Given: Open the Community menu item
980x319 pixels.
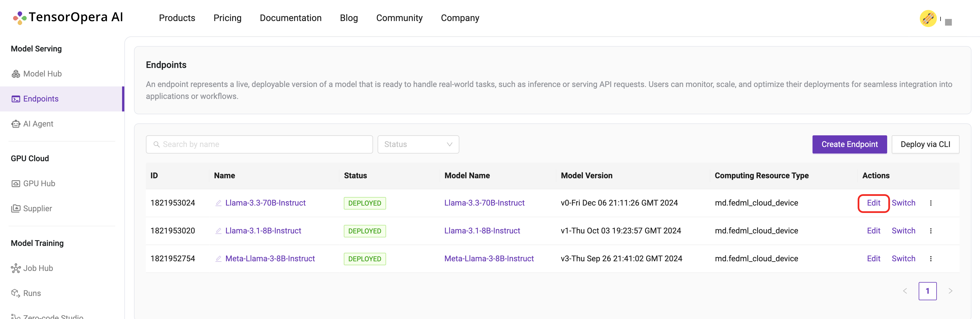Looking at the screenshot, I should coord(399,18).
